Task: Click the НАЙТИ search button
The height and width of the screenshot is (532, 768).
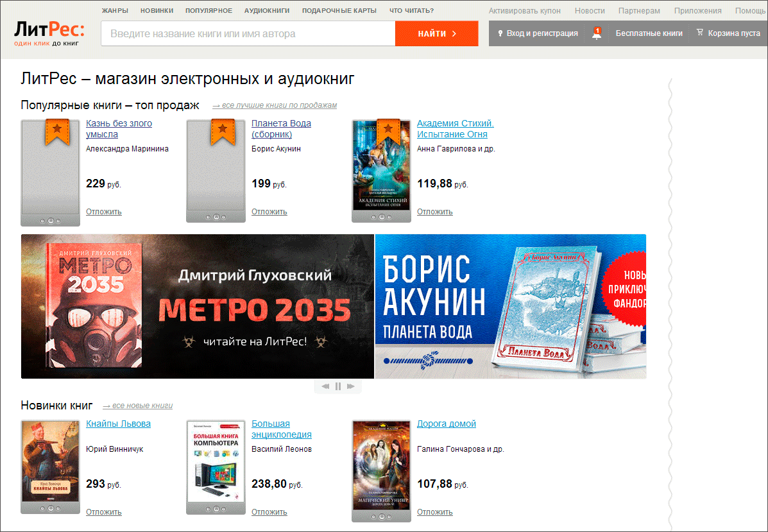Action: pos(437,33)
